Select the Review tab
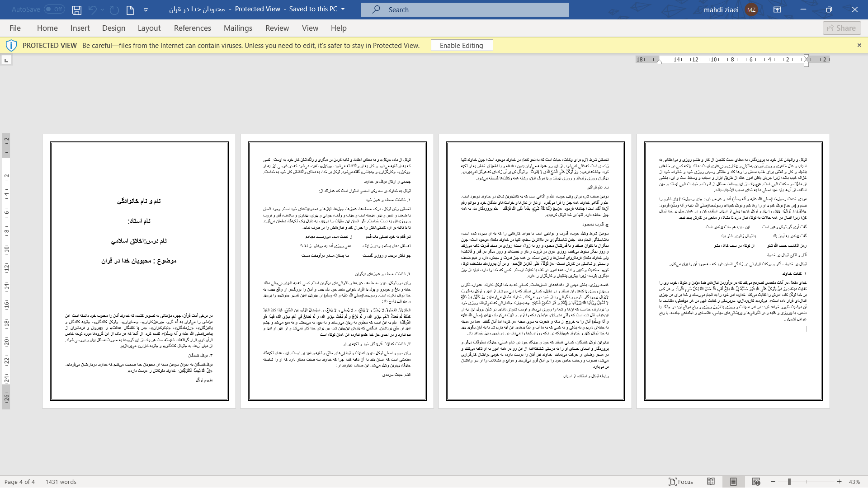Screen dimensions: 868x488 point(277,28)
